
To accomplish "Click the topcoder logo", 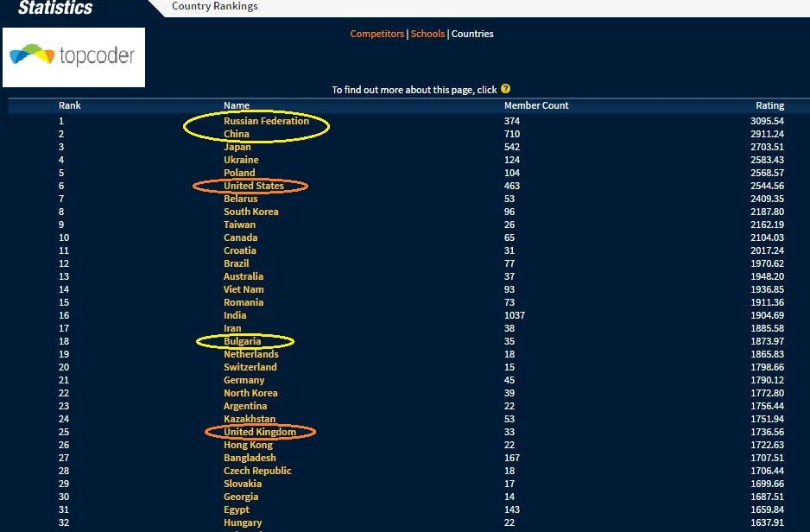I will (x=74, y=57).
